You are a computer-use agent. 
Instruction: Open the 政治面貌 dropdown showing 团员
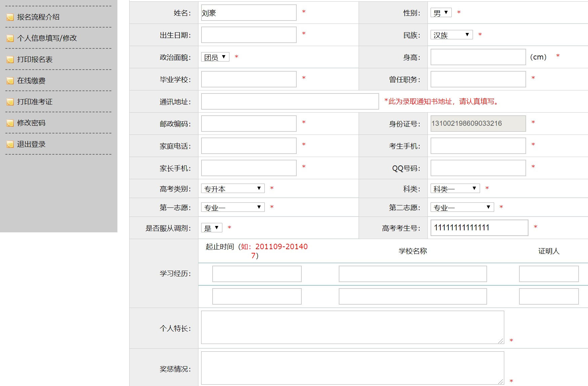215,57
